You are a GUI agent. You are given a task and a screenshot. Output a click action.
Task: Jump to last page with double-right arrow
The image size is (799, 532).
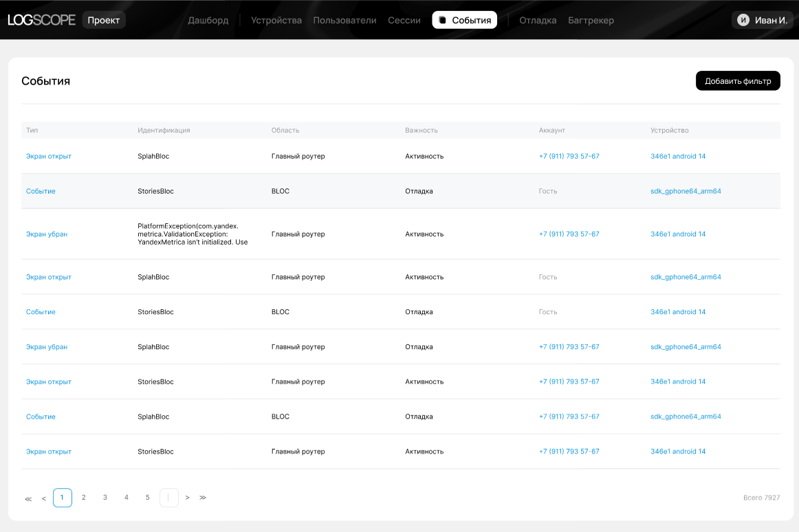[203, 498]
